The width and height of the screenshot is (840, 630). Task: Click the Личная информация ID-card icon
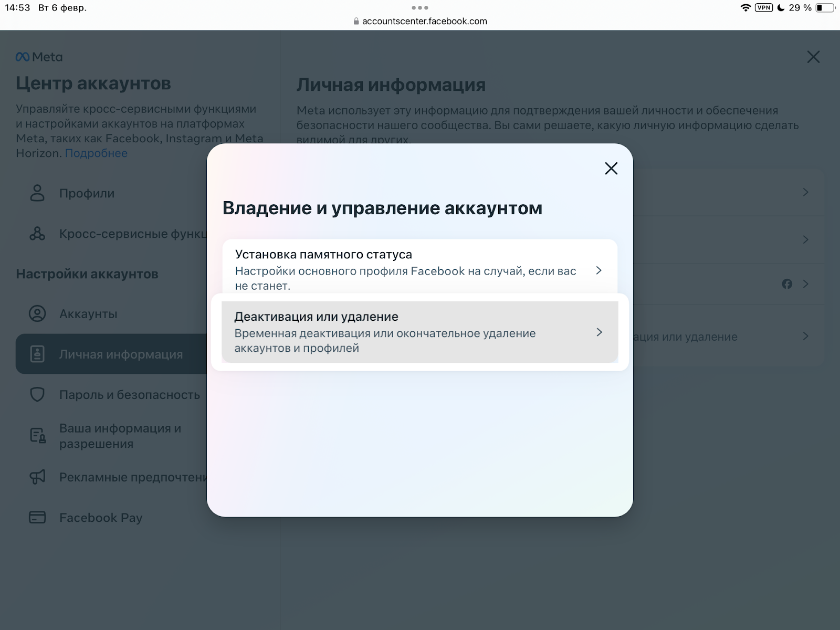[x=37, y=354]
